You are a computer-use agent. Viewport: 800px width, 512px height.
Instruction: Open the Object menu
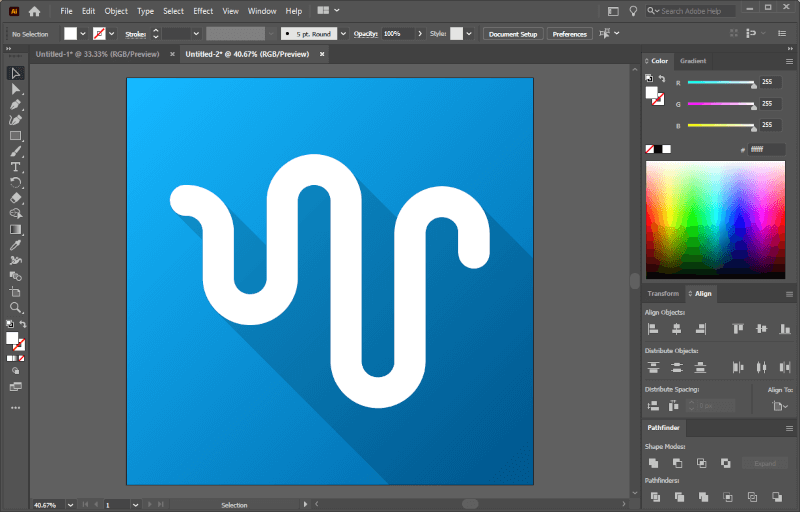click(116, 11)
